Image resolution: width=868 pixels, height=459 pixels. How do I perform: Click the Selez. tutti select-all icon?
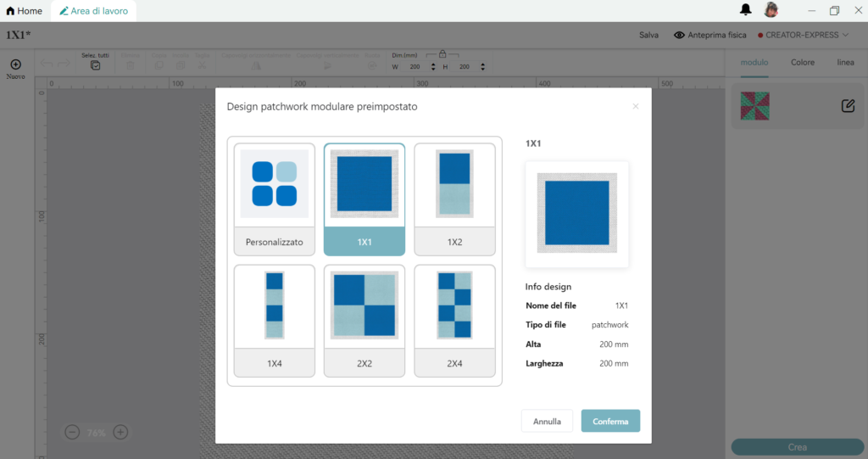point(96,65)
